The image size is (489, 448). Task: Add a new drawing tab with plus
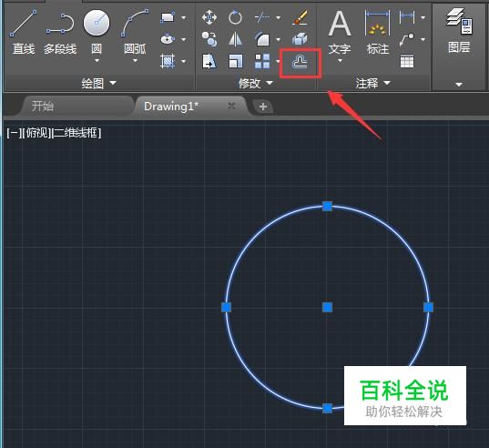263,107
